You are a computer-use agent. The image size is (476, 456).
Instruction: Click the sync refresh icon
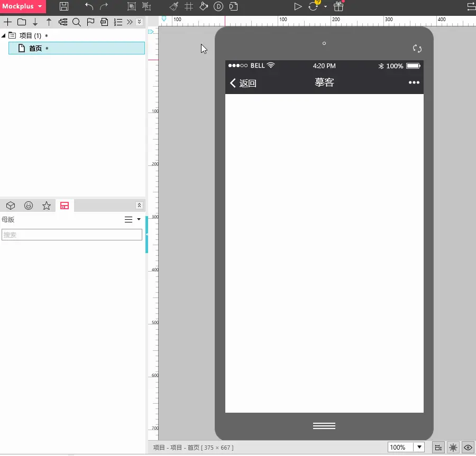coord(313,6)
